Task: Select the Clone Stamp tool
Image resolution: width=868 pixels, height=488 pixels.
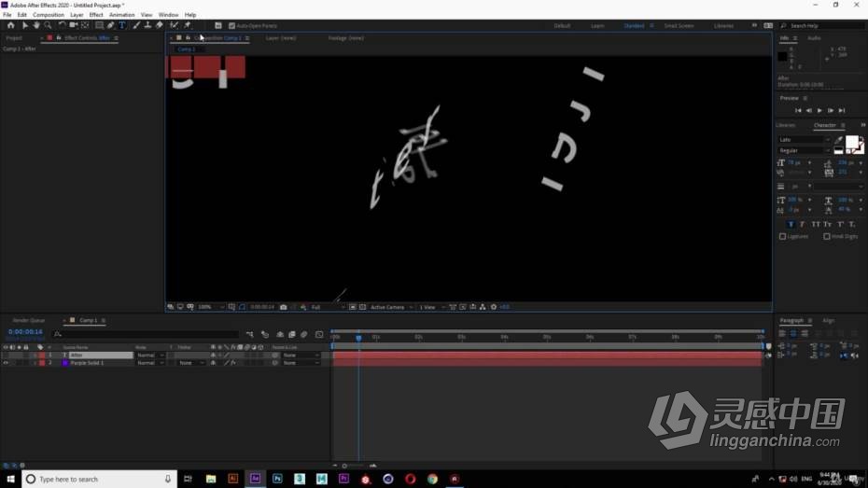Action: (147, 25)
